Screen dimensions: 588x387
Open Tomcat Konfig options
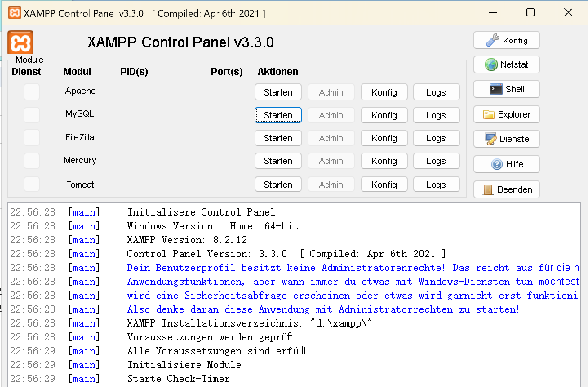tap(384, 185)
